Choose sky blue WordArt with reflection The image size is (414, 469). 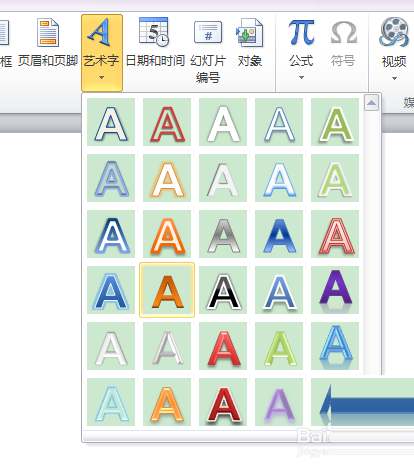(335, 346)
